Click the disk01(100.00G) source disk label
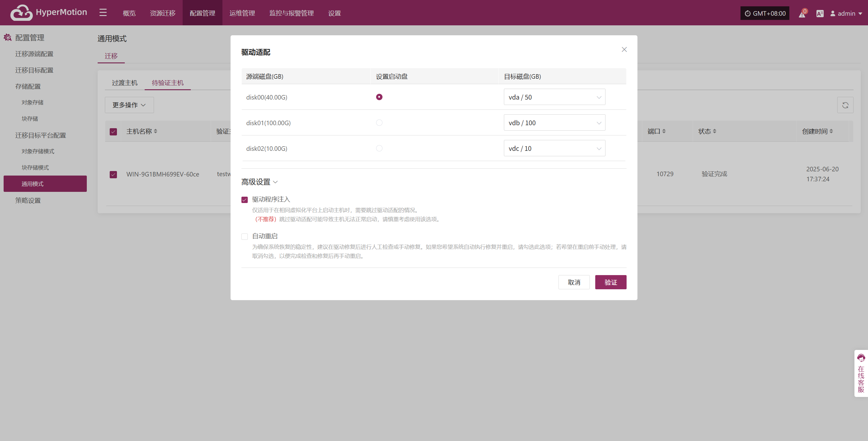 (268, 123)
